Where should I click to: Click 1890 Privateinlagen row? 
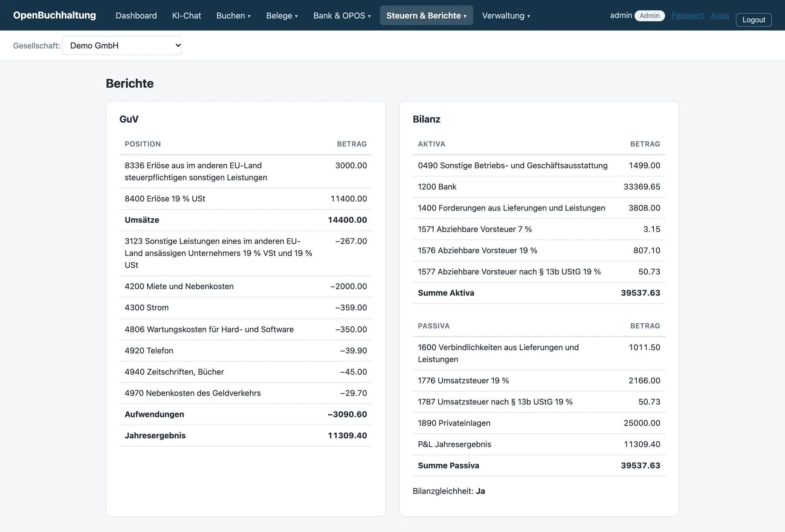[539, 423]
